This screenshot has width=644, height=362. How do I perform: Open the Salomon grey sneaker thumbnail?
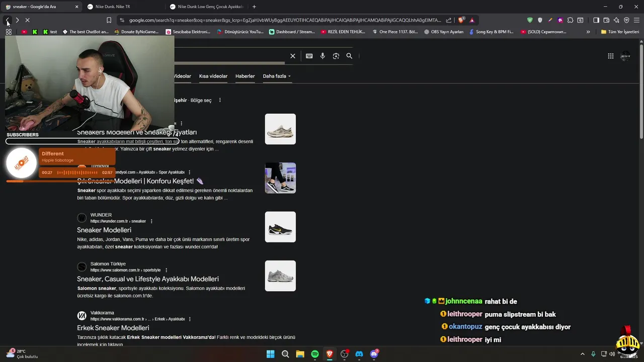[x=280, y=276]
